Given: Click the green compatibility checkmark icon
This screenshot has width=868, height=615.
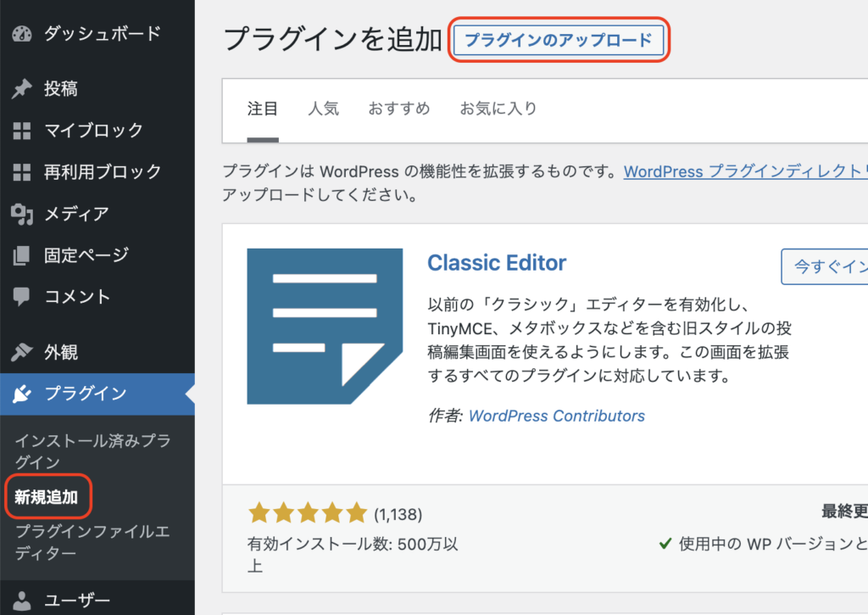Looking at the screenshot, I should [x=665, y=544].
